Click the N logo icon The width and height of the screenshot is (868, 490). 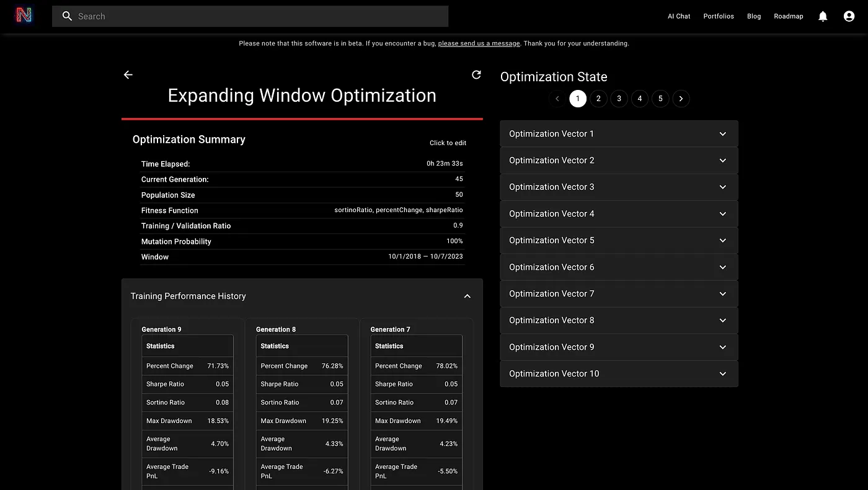(24, 16)
